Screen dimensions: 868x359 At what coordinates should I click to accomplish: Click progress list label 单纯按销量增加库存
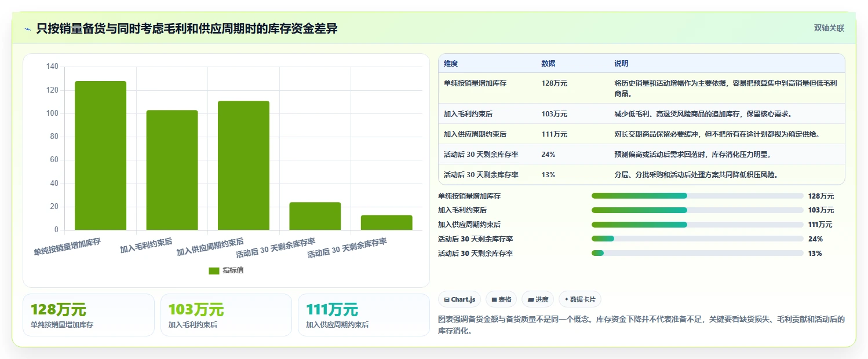click(469, 196)
